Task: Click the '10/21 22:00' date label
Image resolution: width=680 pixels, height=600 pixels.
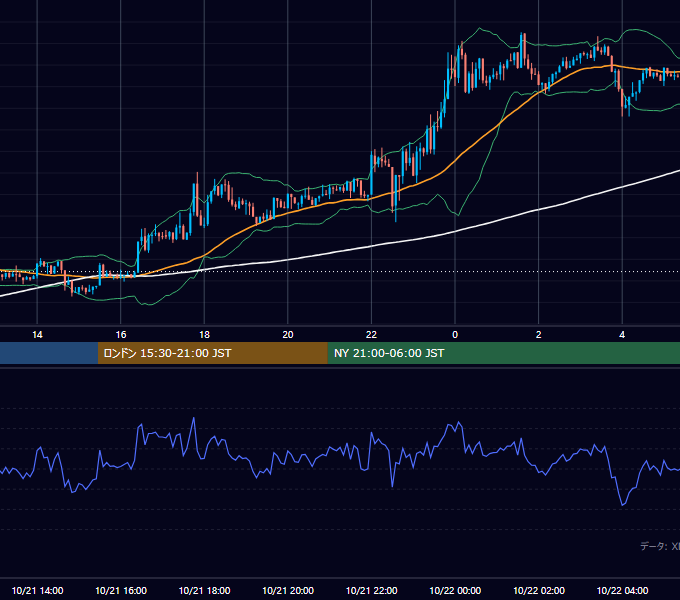Action: [x=371, y=590]
